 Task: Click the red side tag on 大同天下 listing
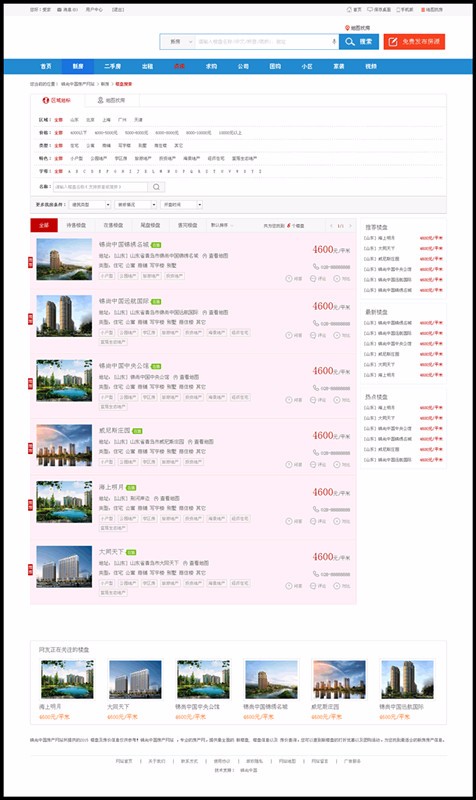(x=30, y=569)
